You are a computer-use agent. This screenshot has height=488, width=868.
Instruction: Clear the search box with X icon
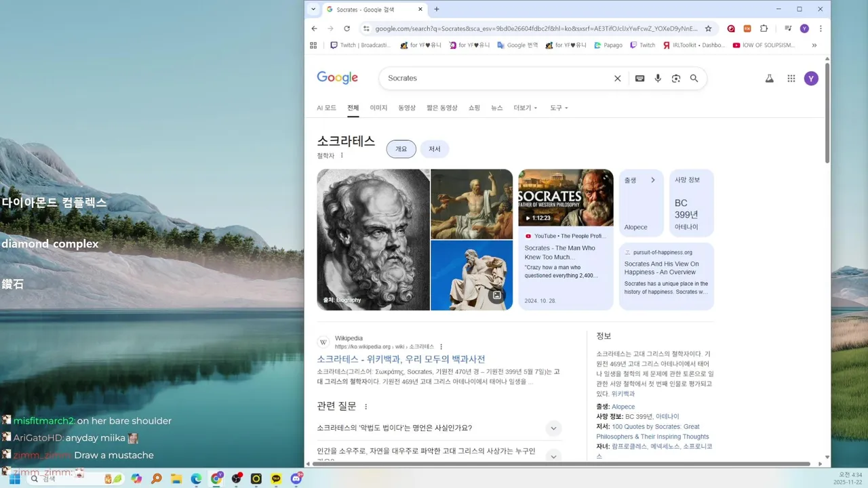pos(617,78)
